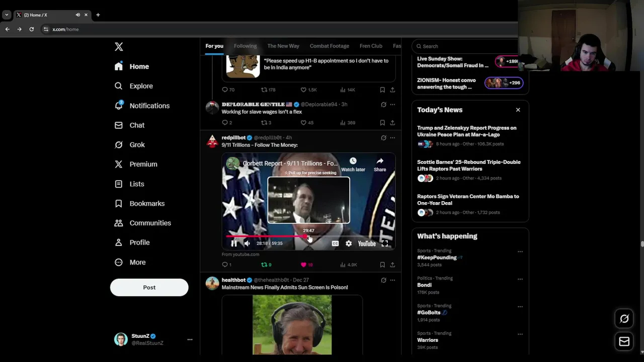Image resolution: width=644 pixels, height=362 pixels.
Task: Open the Raptors Sign Mo Bamba story
Action: (x=470, y=204)
